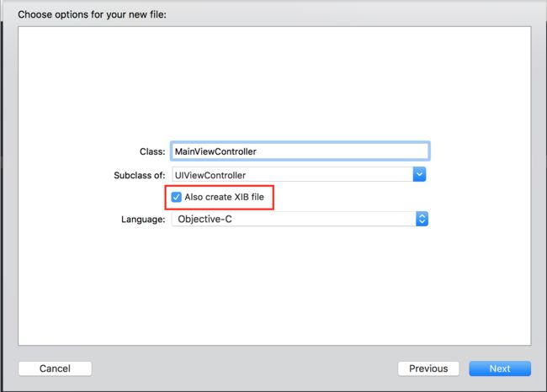The width and height of the screenshot is (547, 392).
Task: Dismiss the dialog with Cancel
Action: [x=55, y=368]
